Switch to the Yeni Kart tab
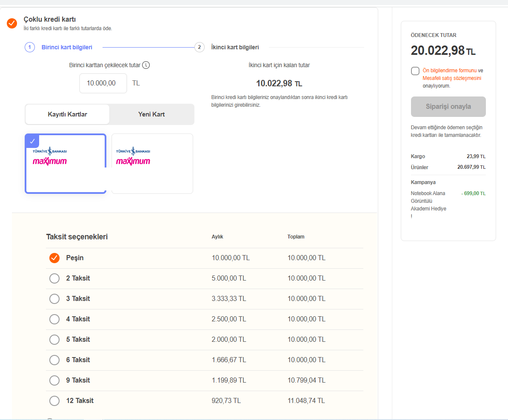This screenshot has height=420, width=508. click(x=151, y=114)
